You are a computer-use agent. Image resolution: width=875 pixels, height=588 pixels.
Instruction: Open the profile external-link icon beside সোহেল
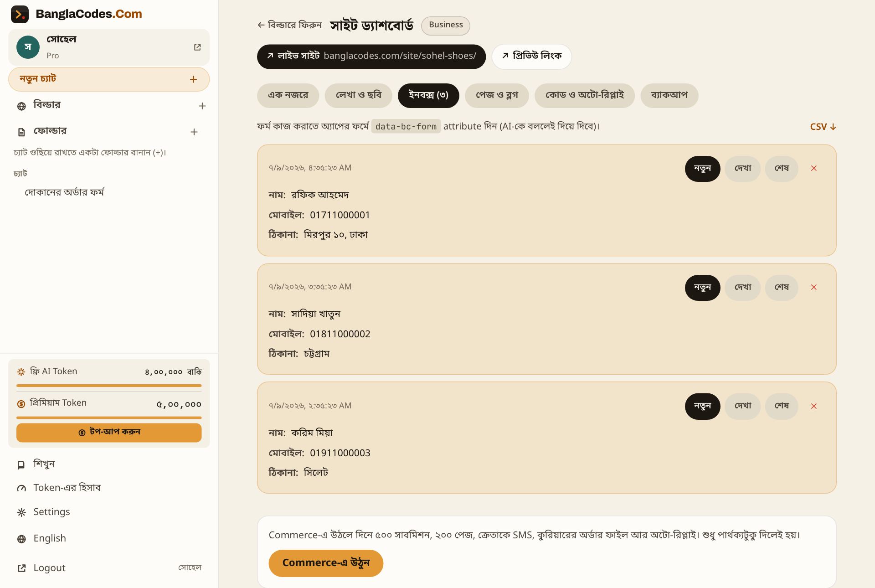[197, 47]
